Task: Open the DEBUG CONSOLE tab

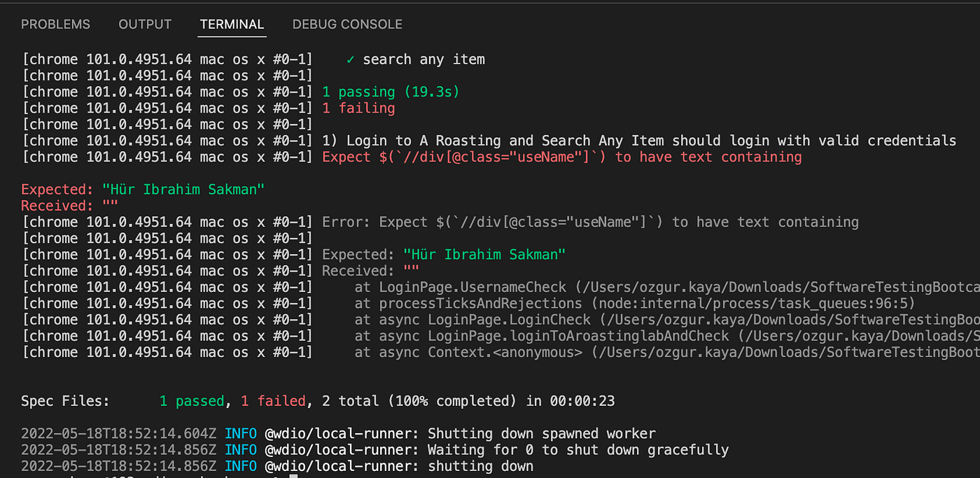Action: click(x=347, y=24)
